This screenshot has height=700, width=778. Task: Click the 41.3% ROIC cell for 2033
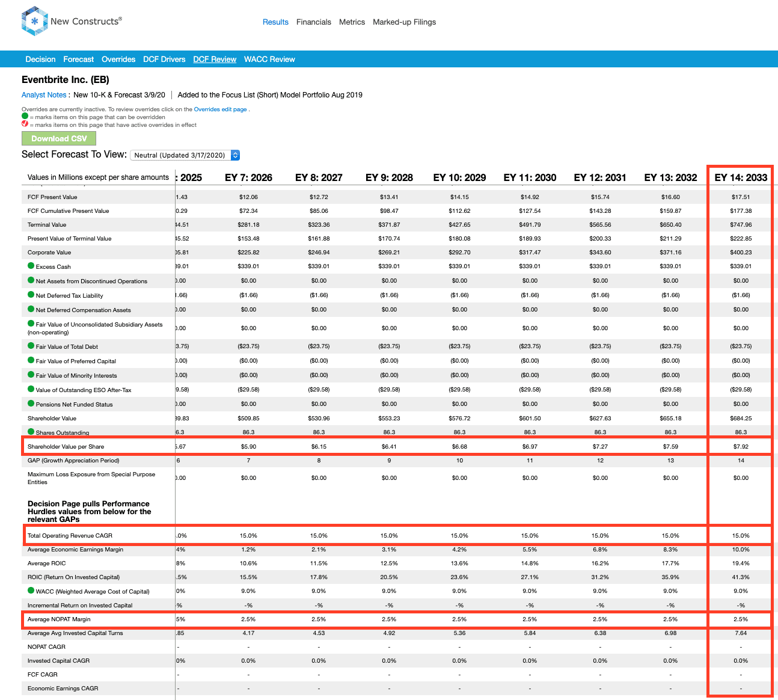pyautogui.click(x=741, y=577)
